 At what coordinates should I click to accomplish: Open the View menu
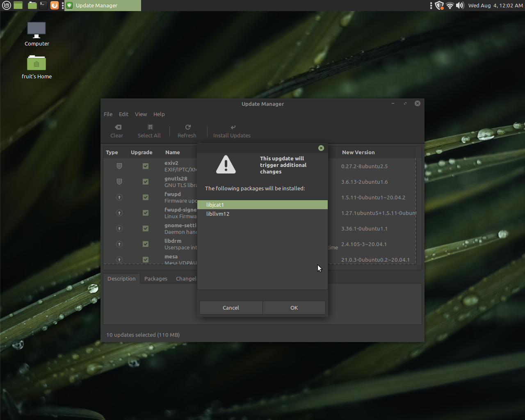pyautogui.click(x=141, y=114)
